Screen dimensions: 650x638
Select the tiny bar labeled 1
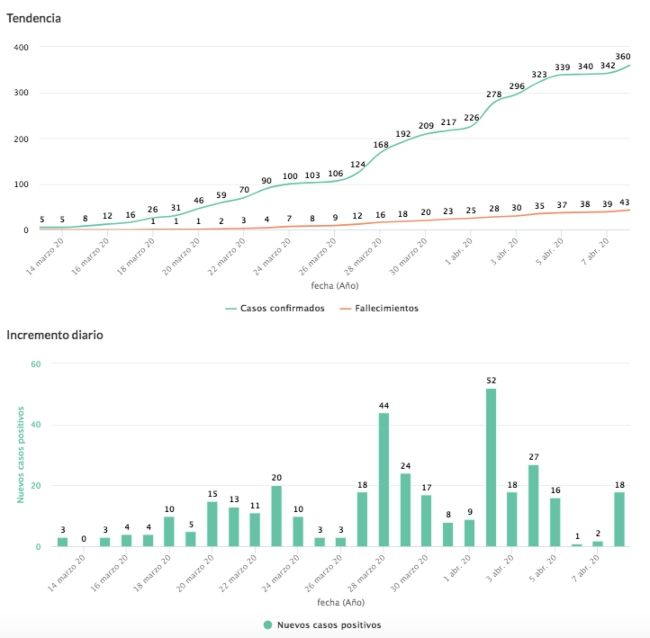pyautogui.click(x=577, y=545)
